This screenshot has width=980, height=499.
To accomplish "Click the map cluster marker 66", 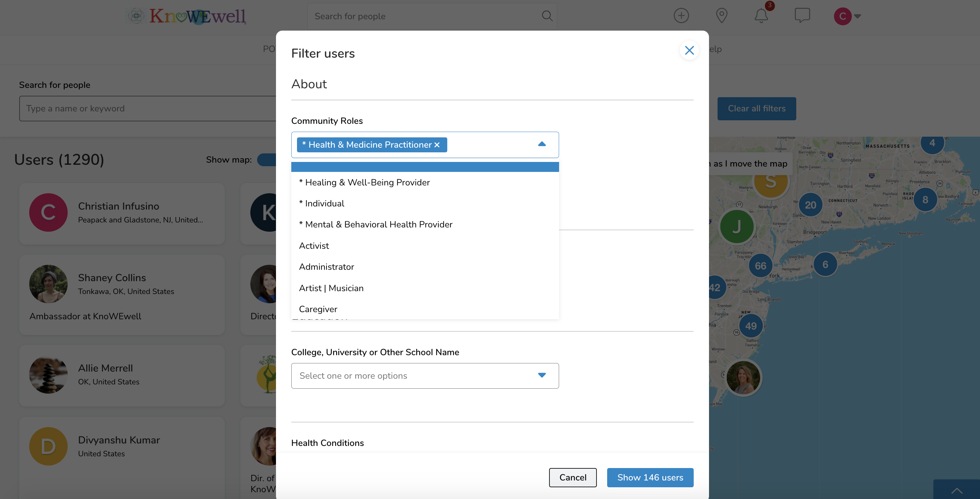I will coord(760,266).
